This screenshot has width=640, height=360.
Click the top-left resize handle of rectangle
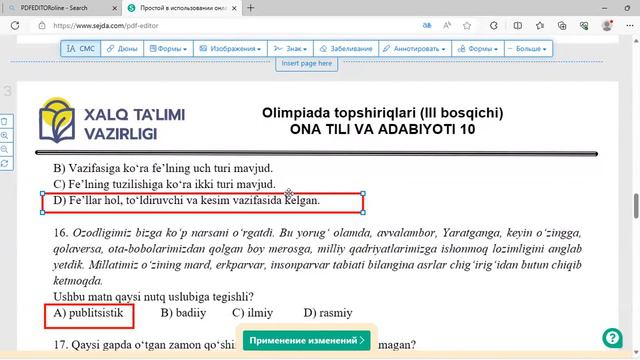point(42,193)
